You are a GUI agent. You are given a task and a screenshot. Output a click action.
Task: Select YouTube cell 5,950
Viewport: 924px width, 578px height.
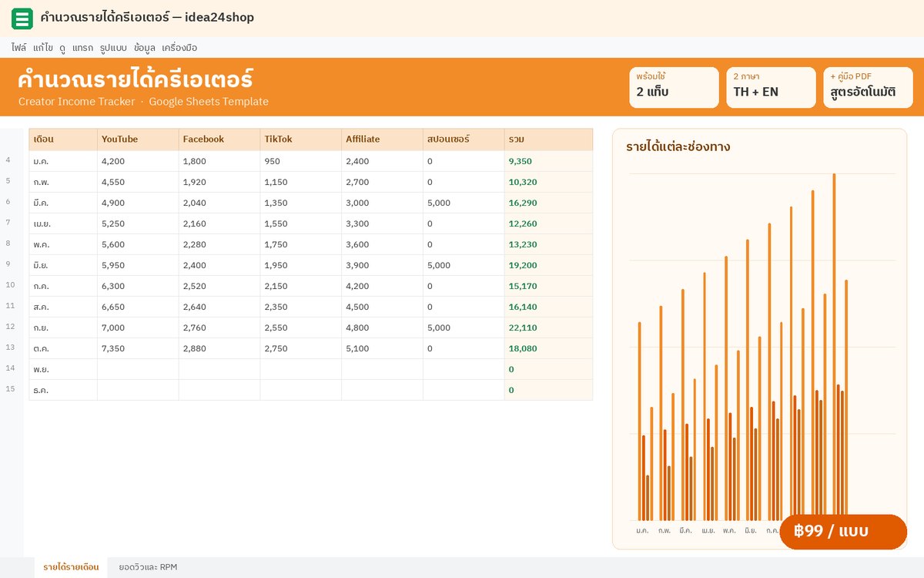(x=138, y=265)
